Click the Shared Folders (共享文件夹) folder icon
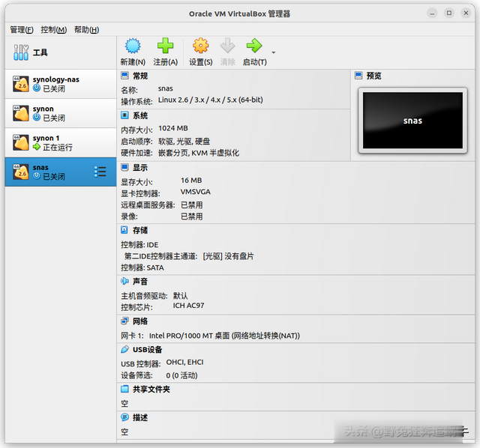480x448 pixels. [124, 389]
